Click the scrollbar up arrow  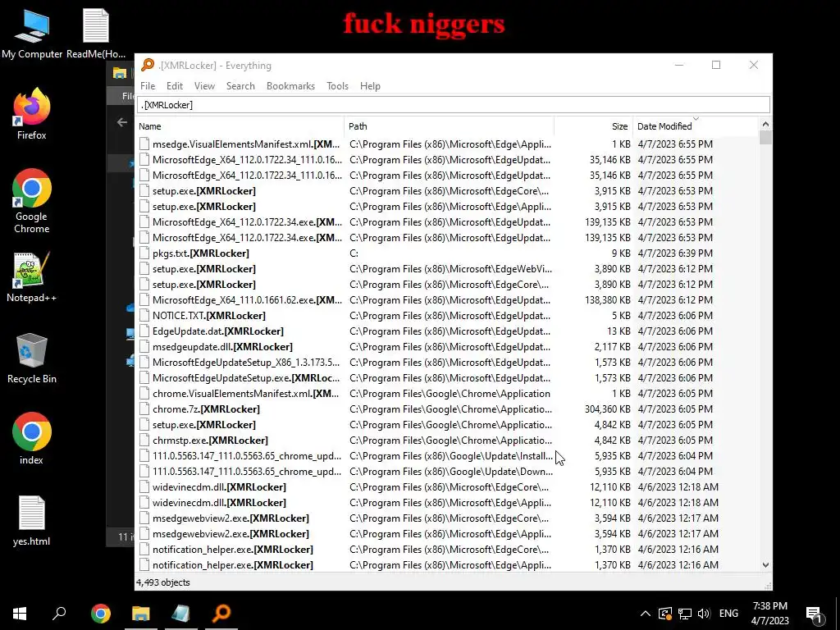coord(765,125)
